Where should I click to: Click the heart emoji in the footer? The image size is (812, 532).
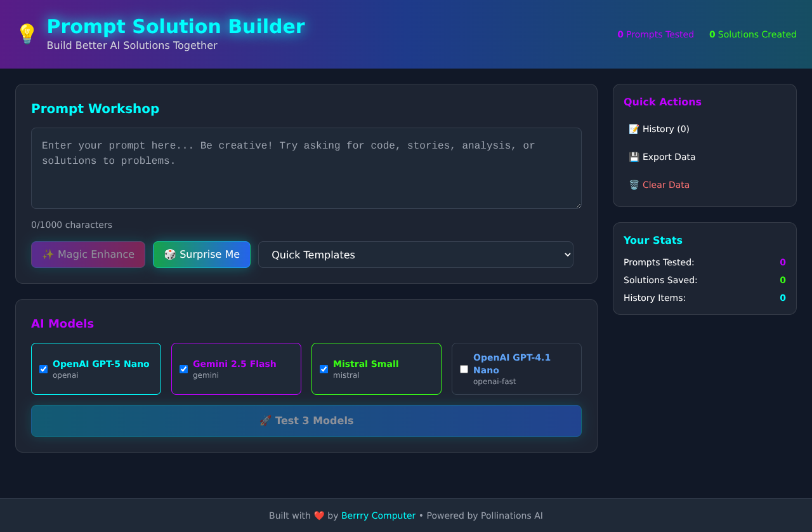coord(319,515)
